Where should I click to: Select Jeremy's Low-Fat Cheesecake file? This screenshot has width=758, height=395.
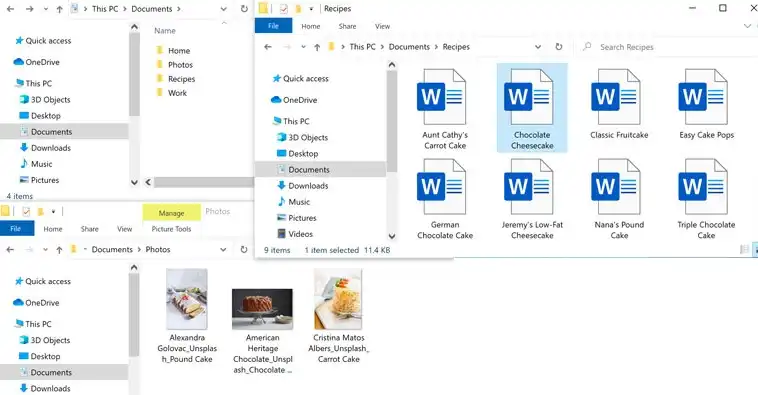tap(532, 199)
